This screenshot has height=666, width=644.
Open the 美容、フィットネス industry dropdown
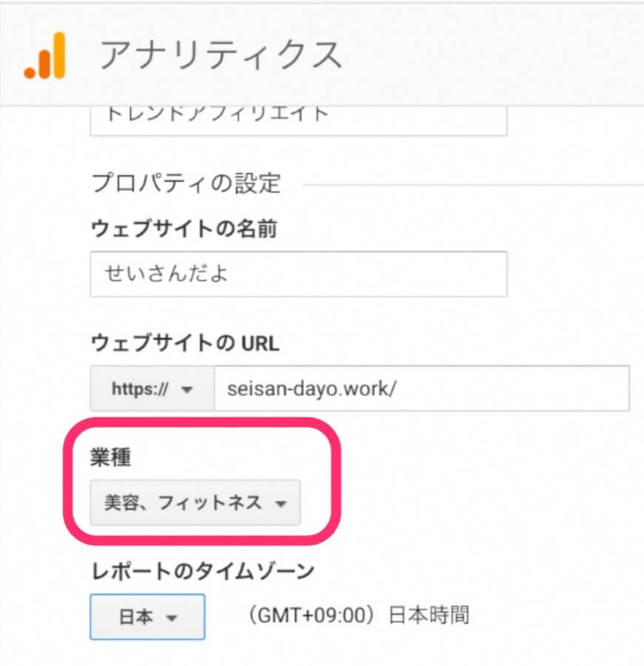tap(195, 503)
